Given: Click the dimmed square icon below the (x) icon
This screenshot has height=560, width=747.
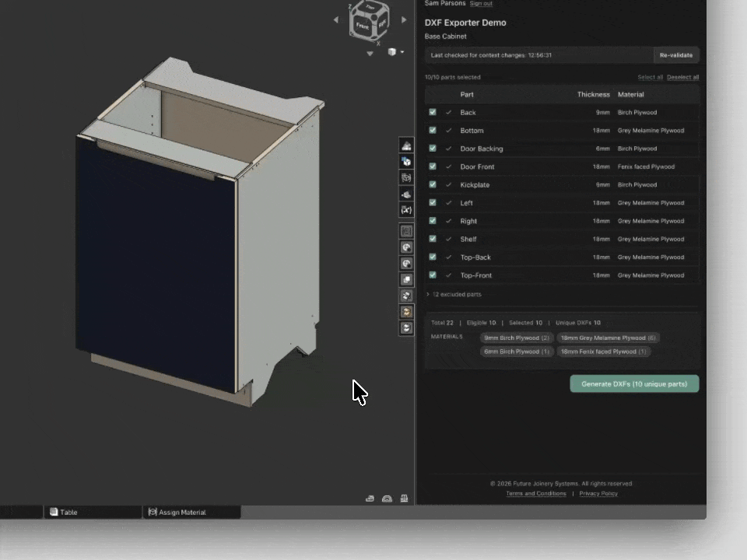Looking at the screenshot, I should (406, 232).
